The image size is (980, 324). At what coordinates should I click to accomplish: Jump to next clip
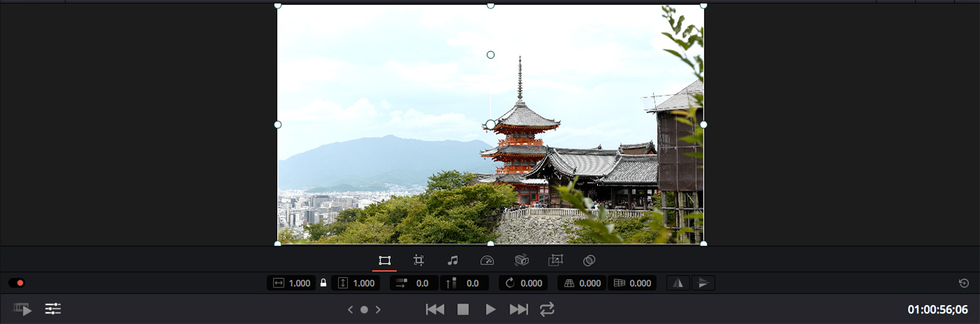click(519, 309)
